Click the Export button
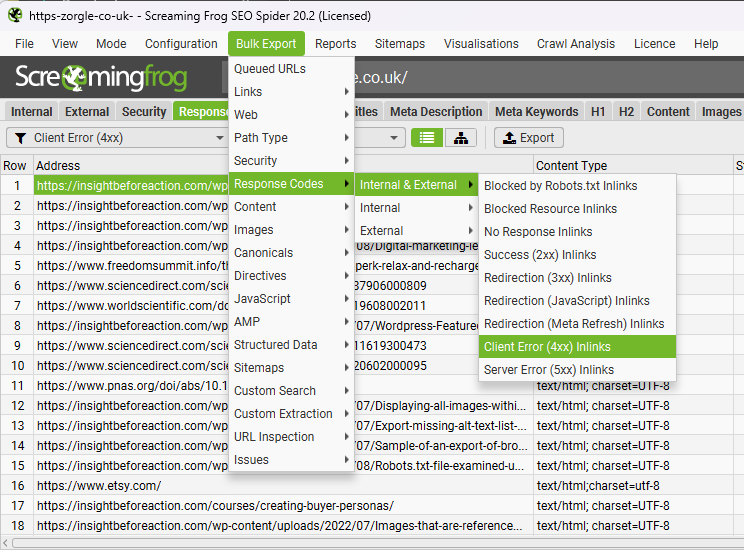The width and height of the screenshot is (744, 558). 529,138
